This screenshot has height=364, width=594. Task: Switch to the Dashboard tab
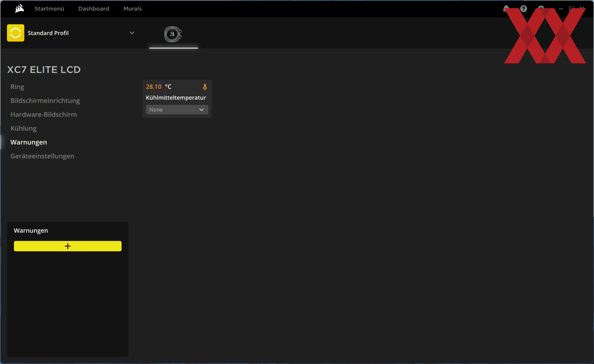point(94,9)
